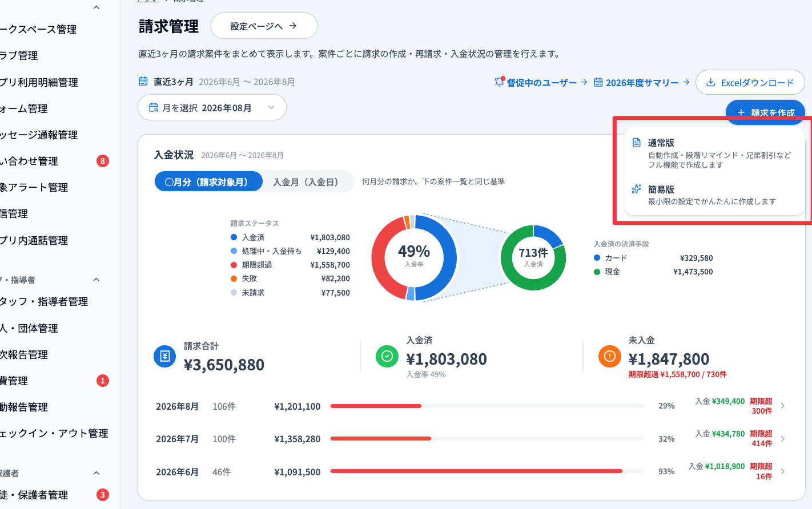Collapse the ・指導者 sidebar section chevron
The image size is (812, 509).
97,280
